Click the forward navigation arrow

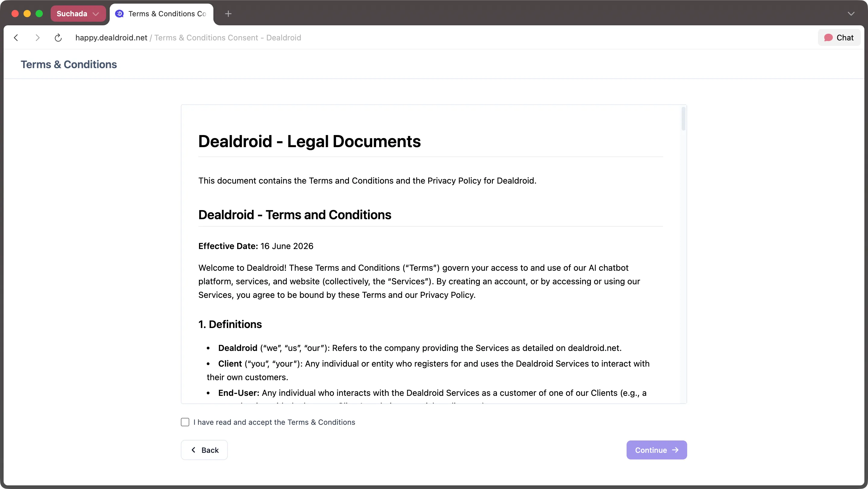pos(37,37)
